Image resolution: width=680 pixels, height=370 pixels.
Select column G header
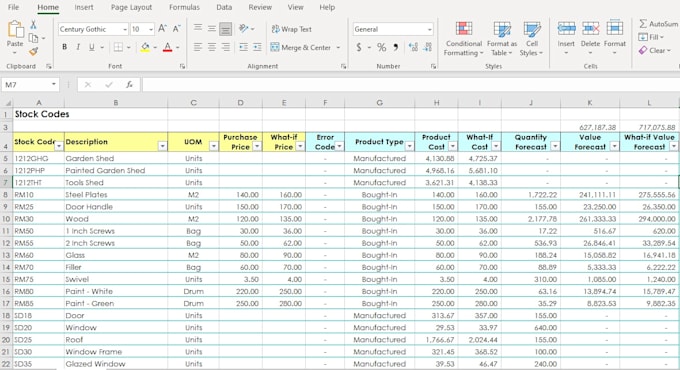[x=379, y=103]
